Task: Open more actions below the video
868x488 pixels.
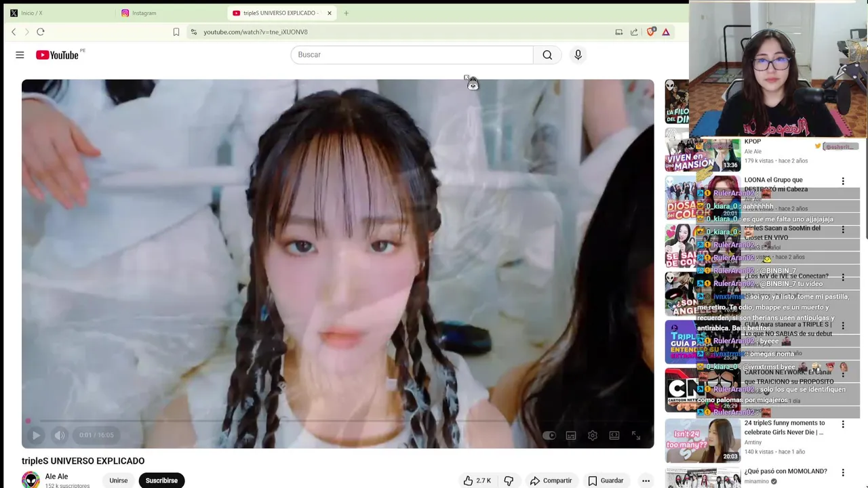Action: 646,481
